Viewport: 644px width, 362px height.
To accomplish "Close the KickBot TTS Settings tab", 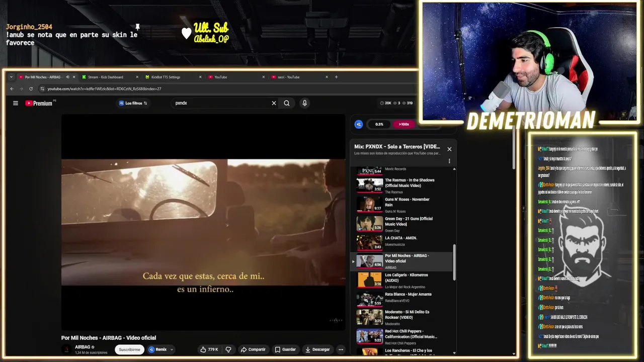I will pyautogui.click(x=200, y=77).
